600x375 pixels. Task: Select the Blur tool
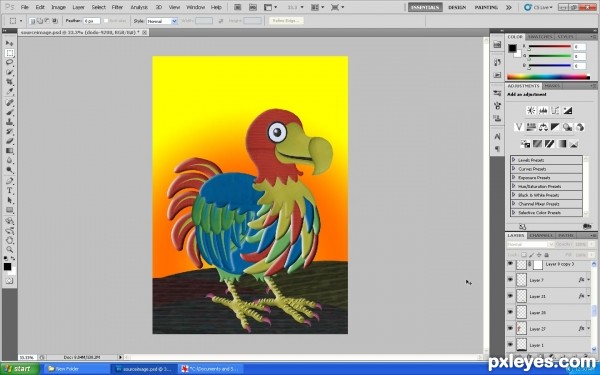[x=10, y=160]
